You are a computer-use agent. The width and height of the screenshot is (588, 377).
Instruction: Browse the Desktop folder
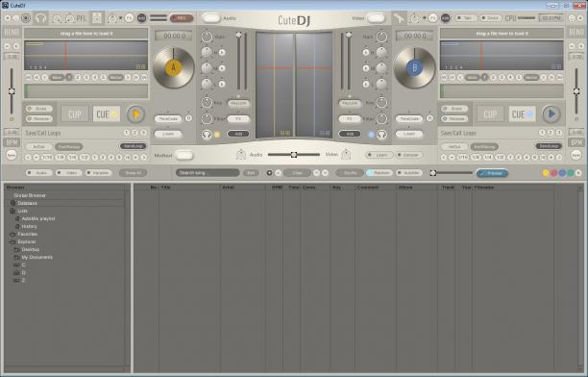(31, 250)
